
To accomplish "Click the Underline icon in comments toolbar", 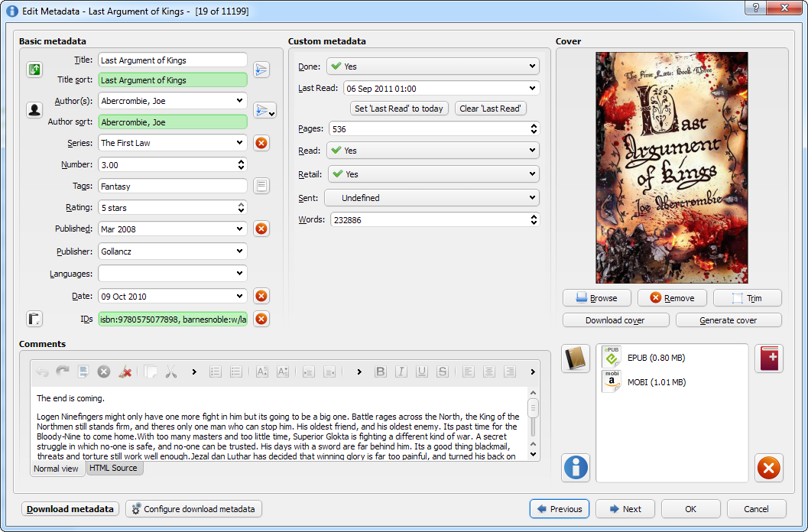I will 421,371.
